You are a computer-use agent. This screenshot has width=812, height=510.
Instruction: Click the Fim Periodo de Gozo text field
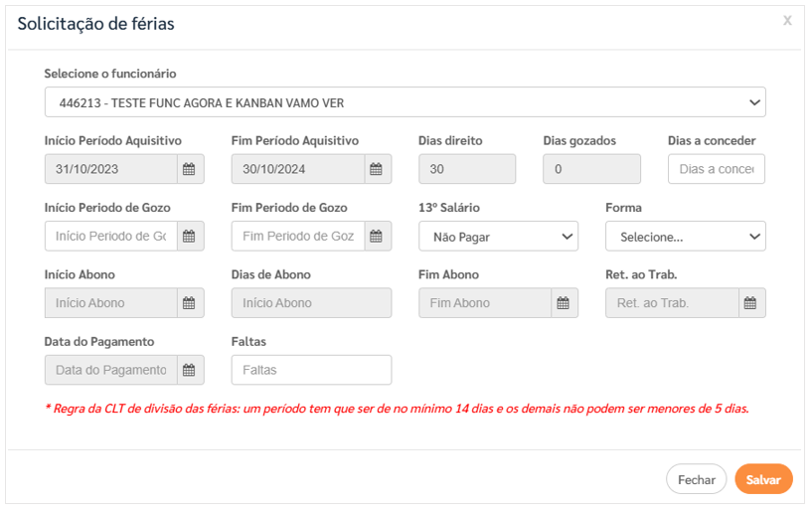pyautogui.click(x=297, y=236)
